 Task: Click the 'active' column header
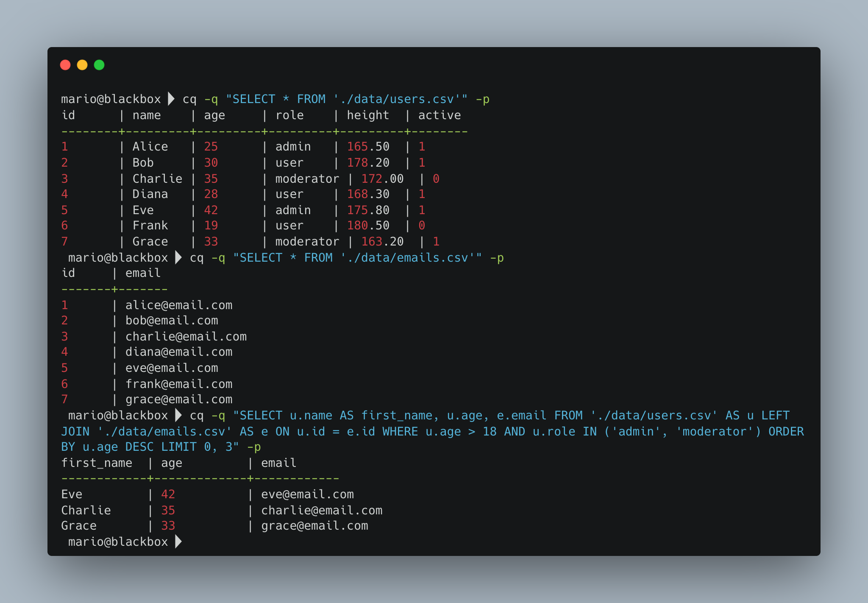click(439, 115)
